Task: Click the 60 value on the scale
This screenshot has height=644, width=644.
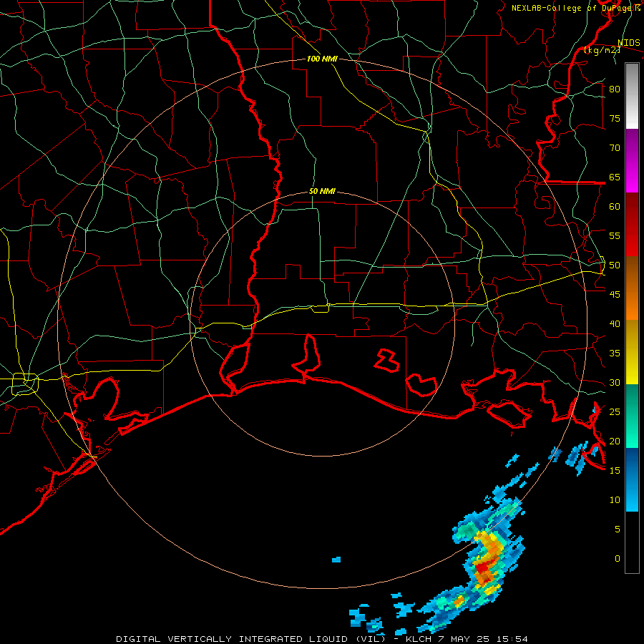Action: [615, 207]
